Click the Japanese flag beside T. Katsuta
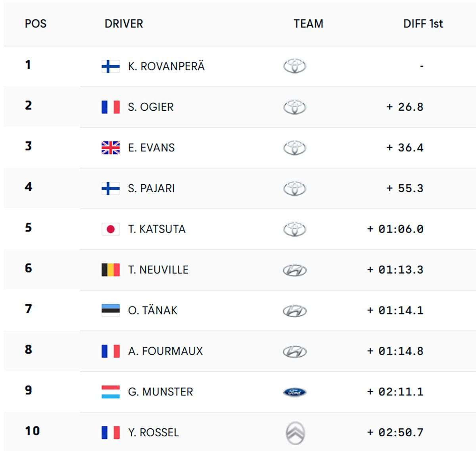Viewport: 476px width, 451px height. 111,229
